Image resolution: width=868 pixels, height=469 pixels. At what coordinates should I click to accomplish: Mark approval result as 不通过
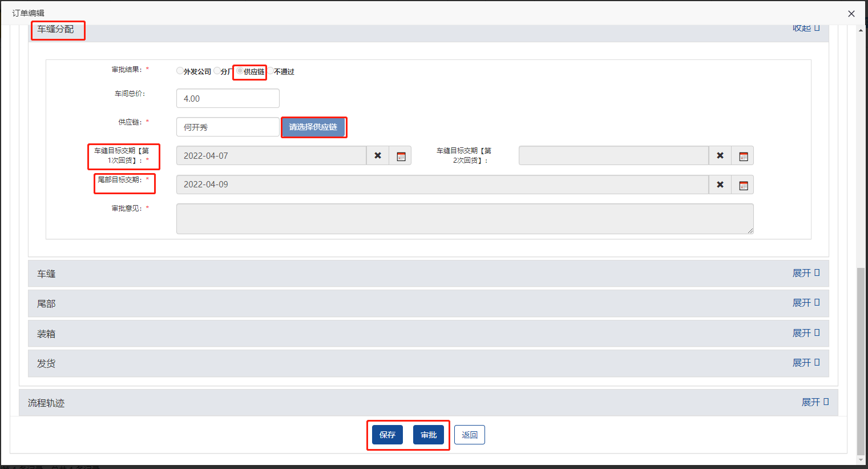click(271, 71)
